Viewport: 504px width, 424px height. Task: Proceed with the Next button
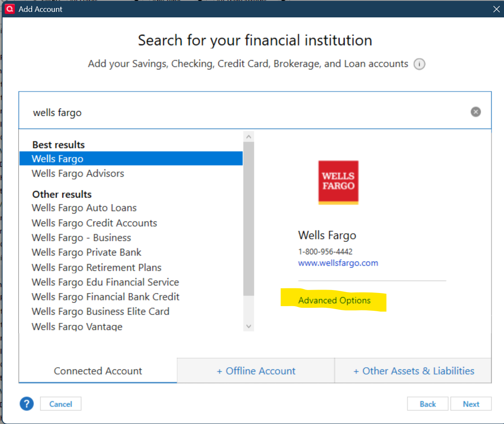pos(471,404)
